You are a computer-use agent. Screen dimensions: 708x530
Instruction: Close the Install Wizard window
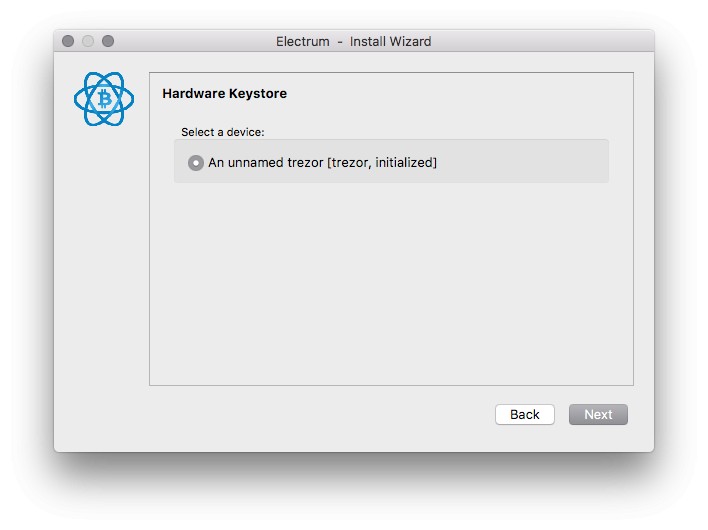(x=68, y=41)
